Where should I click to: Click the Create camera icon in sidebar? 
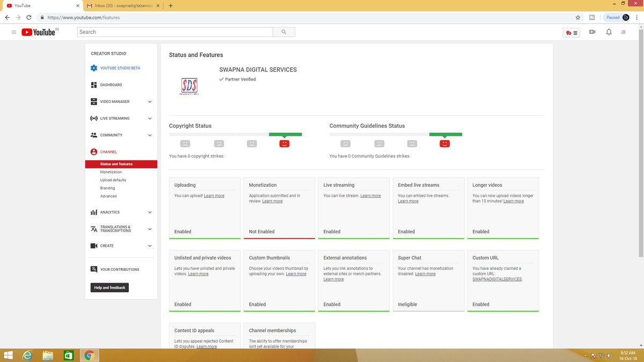point(94,246)
